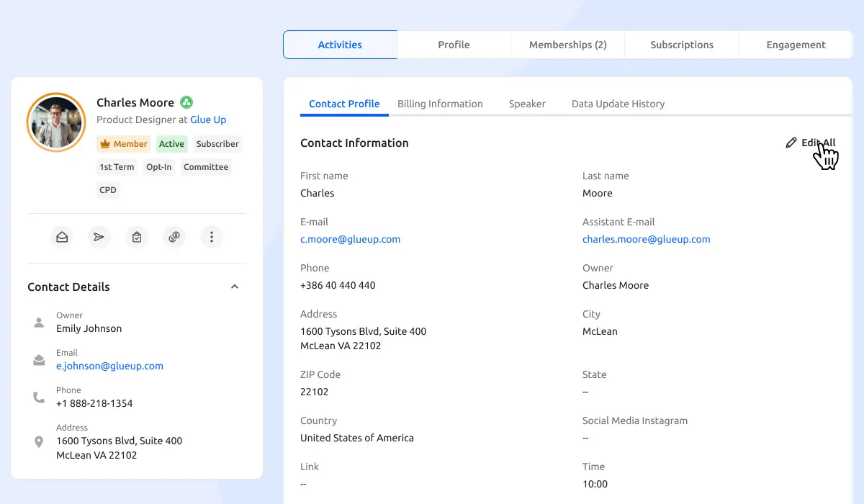Click the Edit All pencil icon
864x504 pixels.
pos(791,143)
